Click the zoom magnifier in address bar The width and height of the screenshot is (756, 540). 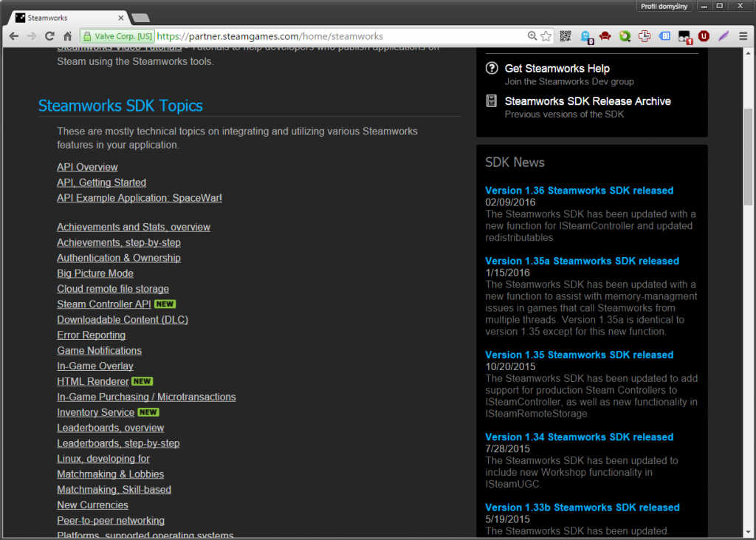click(532, 36)
